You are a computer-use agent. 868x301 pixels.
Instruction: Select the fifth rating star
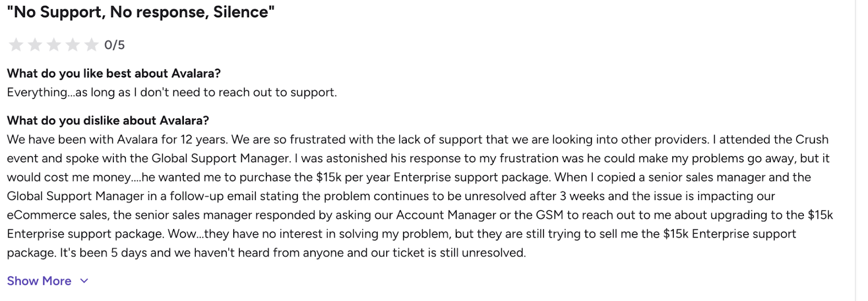(x=92, y=44)
